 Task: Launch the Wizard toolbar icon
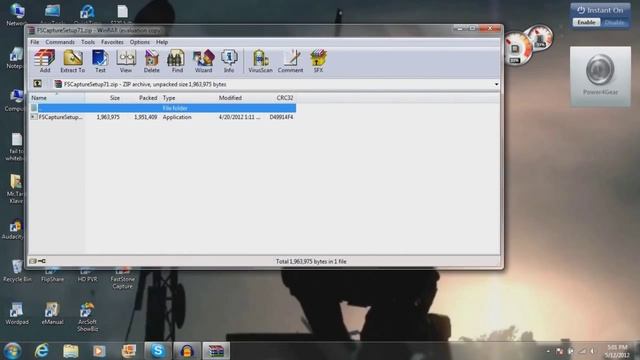(203, 61)
